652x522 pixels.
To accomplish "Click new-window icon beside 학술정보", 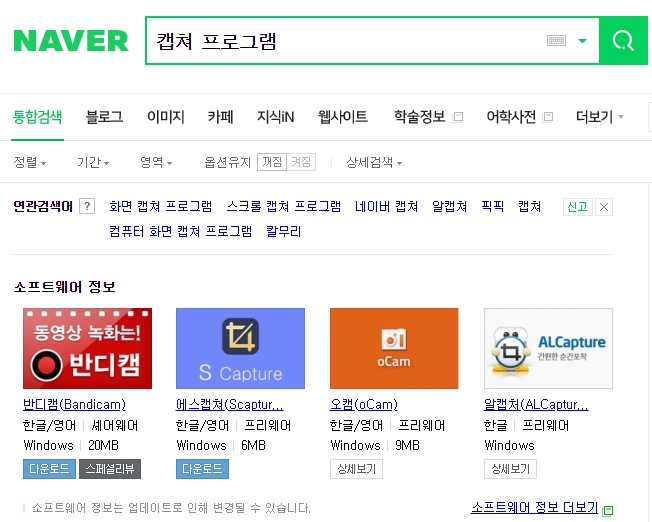I will tap(458, 117).
